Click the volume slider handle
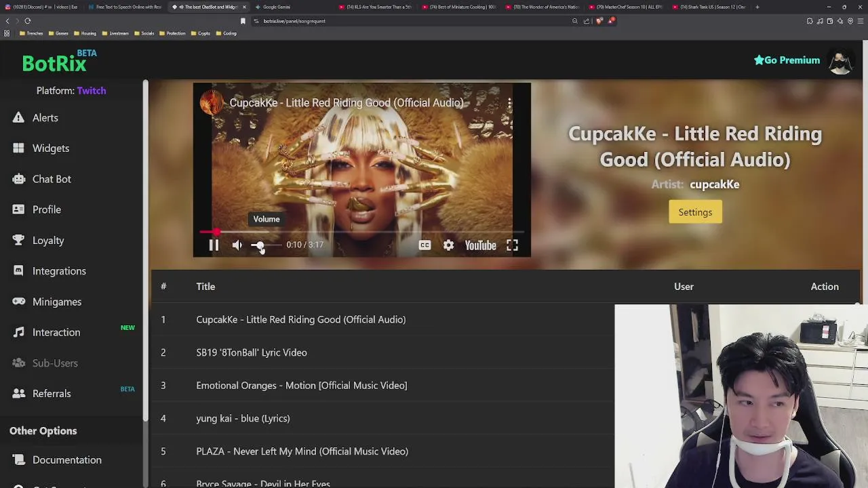This screenshot has height=488, width=868. 258,245
